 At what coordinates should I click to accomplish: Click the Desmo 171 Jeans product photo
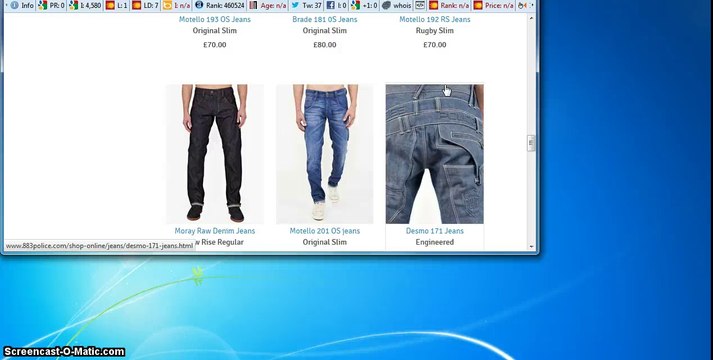pyautogui.click(x=435, y=154)
